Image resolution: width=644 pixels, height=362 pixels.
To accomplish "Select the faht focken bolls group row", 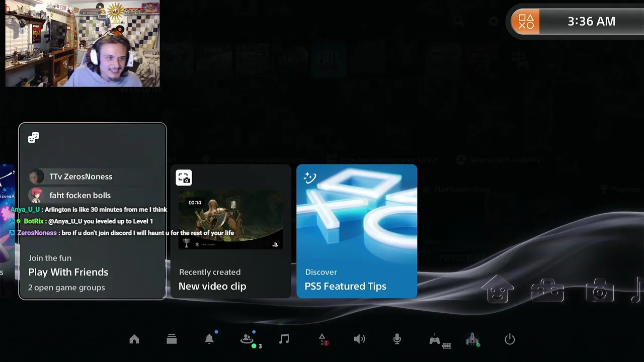I will [x=93, y=195].
